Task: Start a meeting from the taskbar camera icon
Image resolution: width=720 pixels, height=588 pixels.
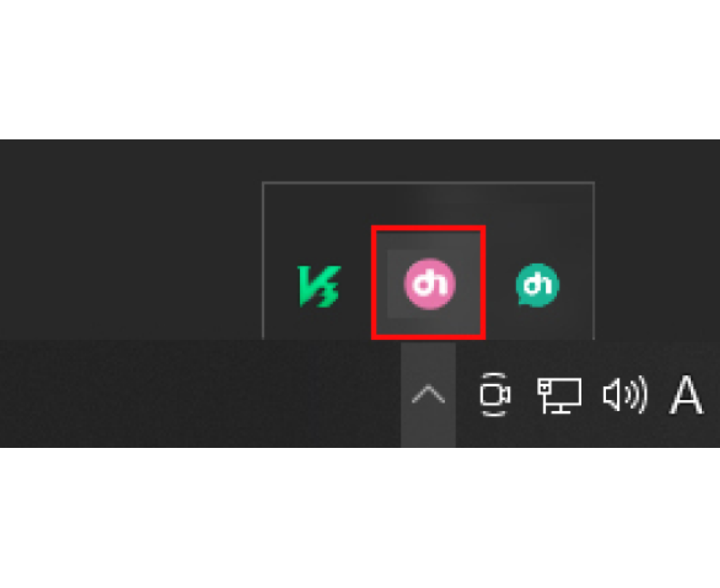Action: [x=495, y=395]
